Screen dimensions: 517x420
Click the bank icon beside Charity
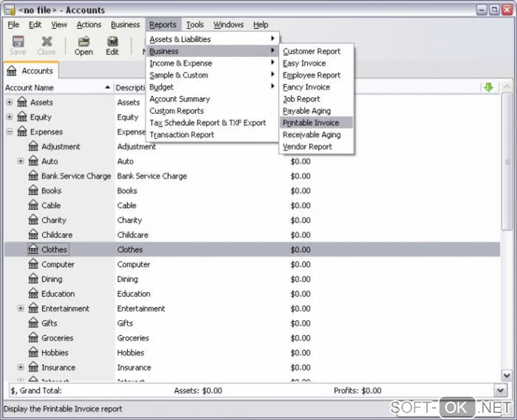tap(33, 219)
